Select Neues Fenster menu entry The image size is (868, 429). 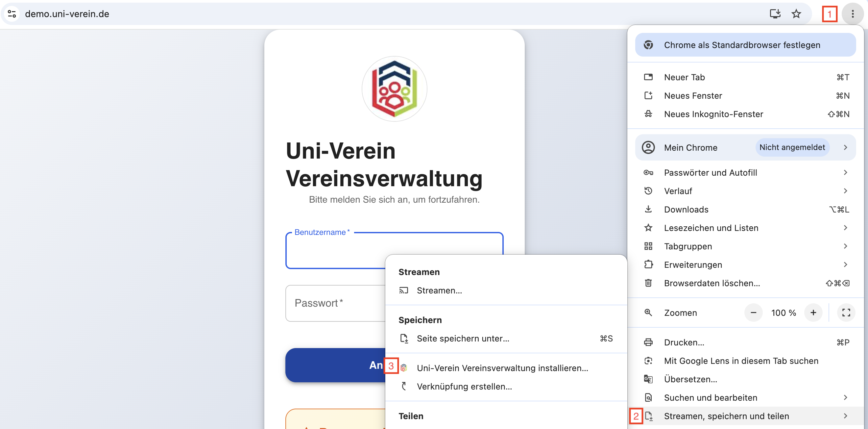pyautogui.click(x=745, y=95)
